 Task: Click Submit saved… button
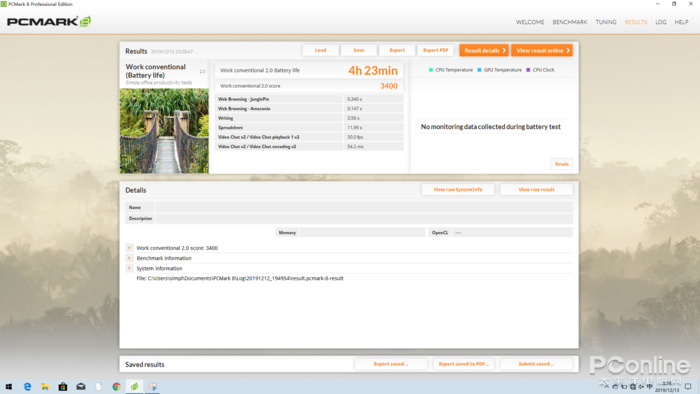click(x=536, y=364)
